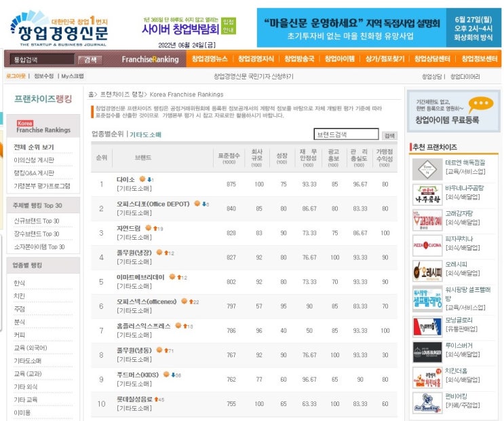This screenshot has width=504, height=421.
Task: Click the Pizza Cucina logo thumbnail
Action: pyautogui.click(x=427, y=246)
